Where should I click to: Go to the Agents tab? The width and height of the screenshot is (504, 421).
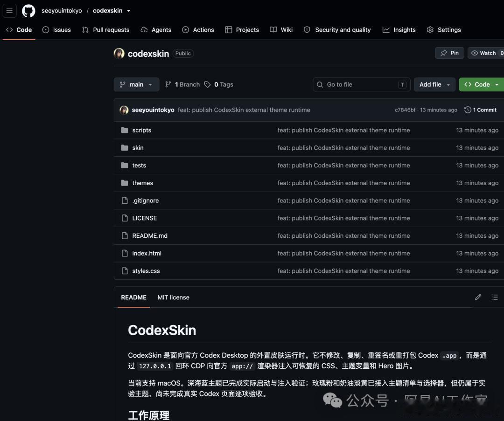point(156,30)
